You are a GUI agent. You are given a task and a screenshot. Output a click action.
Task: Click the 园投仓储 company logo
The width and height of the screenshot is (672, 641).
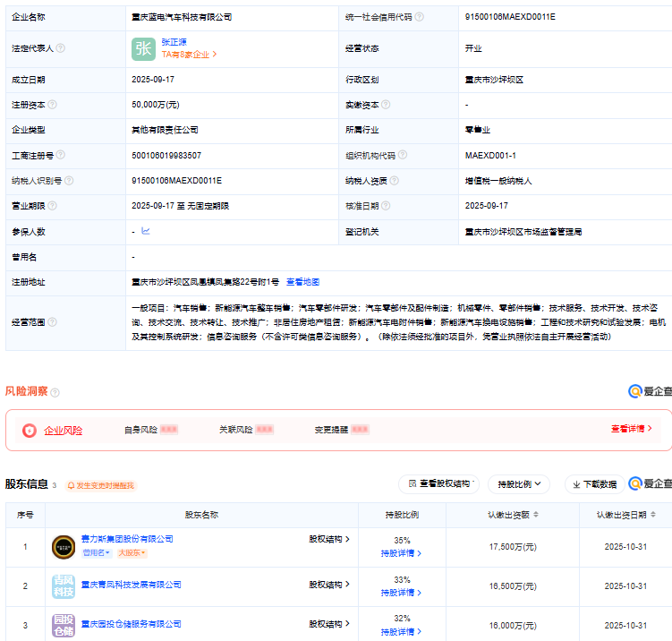pos(63,624)
